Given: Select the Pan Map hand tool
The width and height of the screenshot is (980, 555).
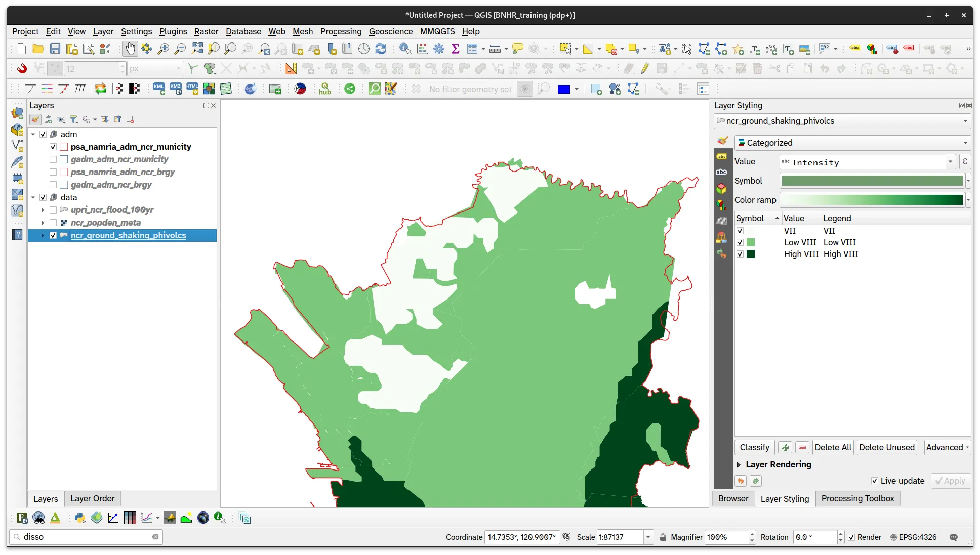Looking at the screenshot, I should click(130, 49).
